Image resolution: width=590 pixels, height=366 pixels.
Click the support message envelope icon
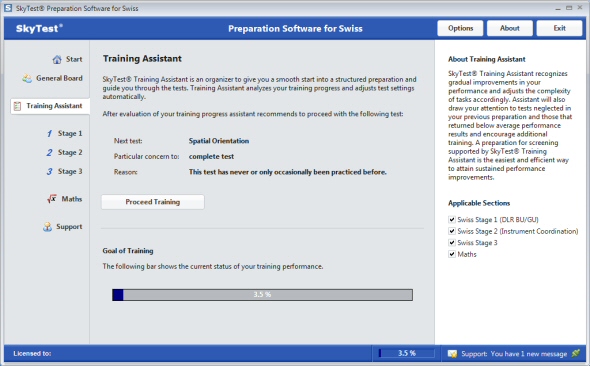pos(452,354)
